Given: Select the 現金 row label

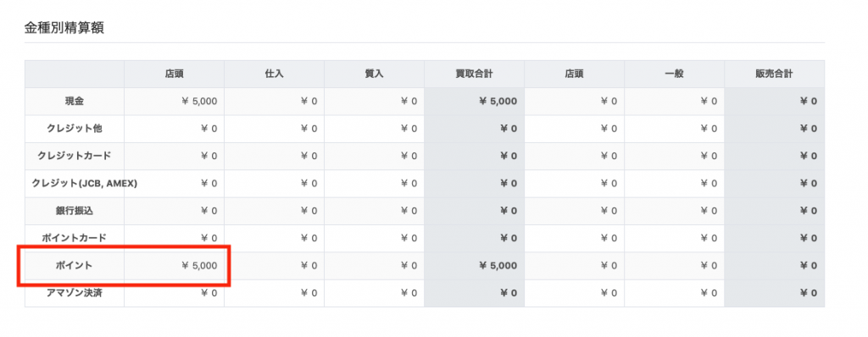Looking at the screenshot, I should (75, 102).
